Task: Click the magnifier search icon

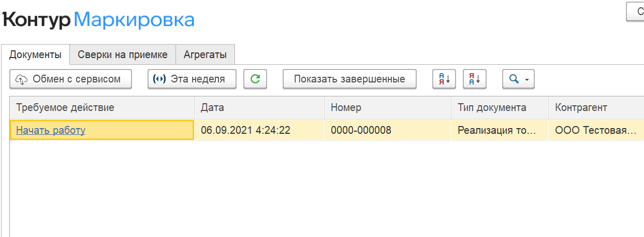Action: (514, 79)
